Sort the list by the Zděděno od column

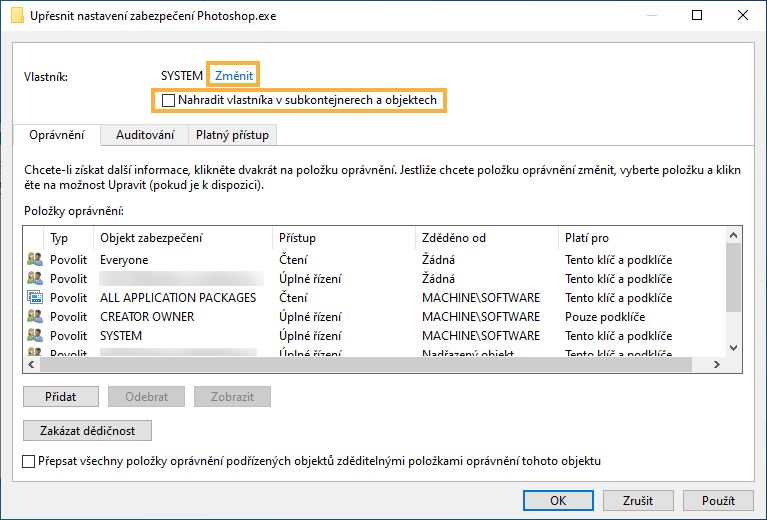485,238
